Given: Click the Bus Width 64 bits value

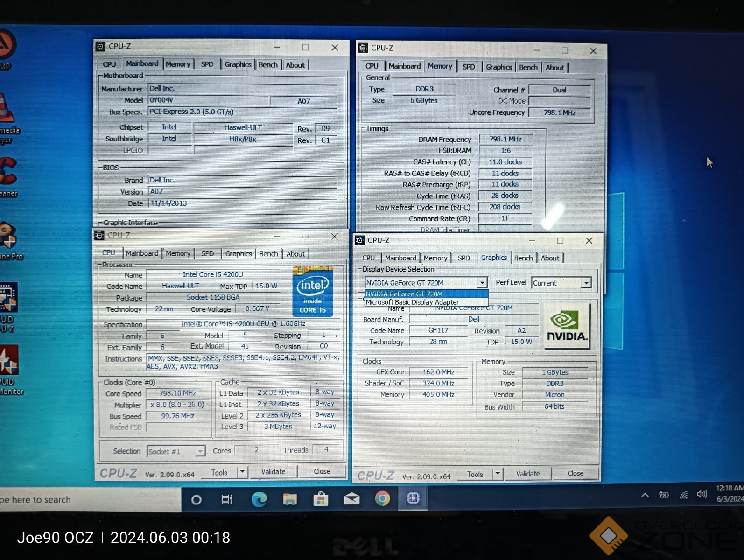Looking at the screenshot, I should tap(554, 406).
